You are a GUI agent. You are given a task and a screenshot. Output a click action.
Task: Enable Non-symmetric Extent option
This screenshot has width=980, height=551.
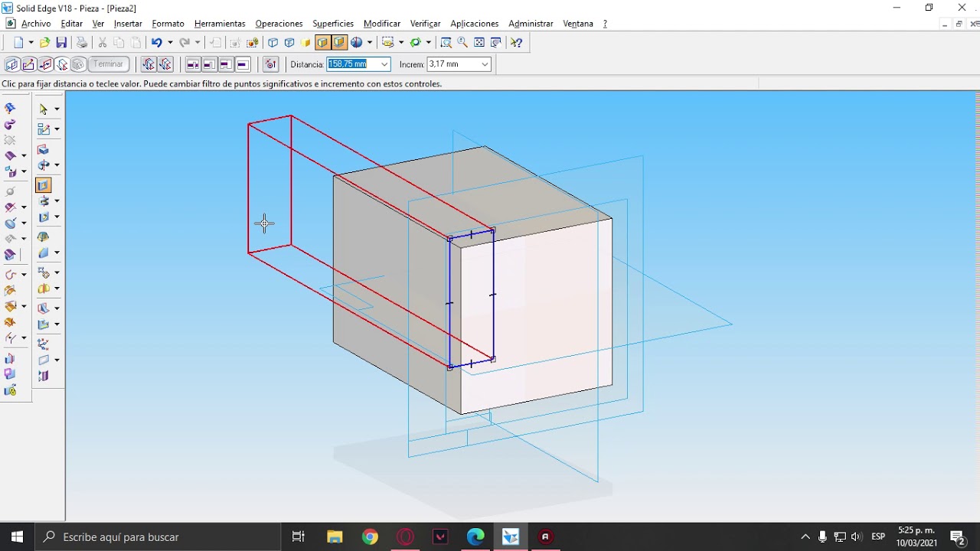149,64
